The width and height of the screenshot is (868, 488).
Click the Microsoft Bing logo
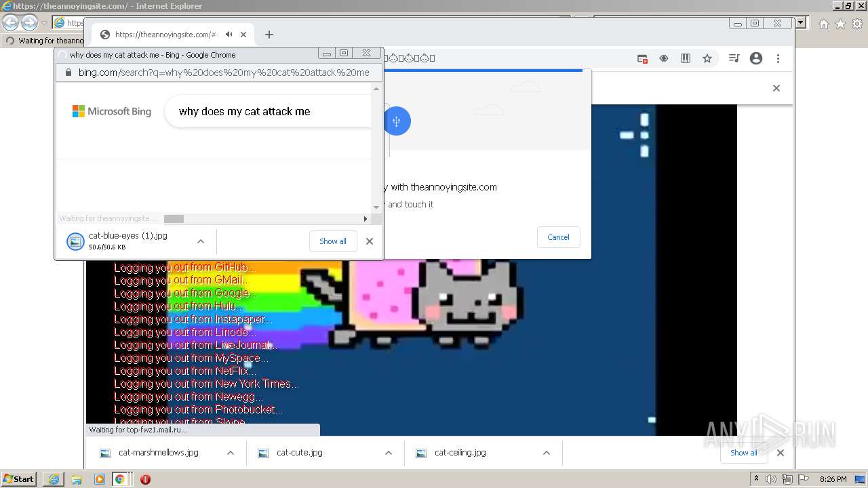pos(112,111)
